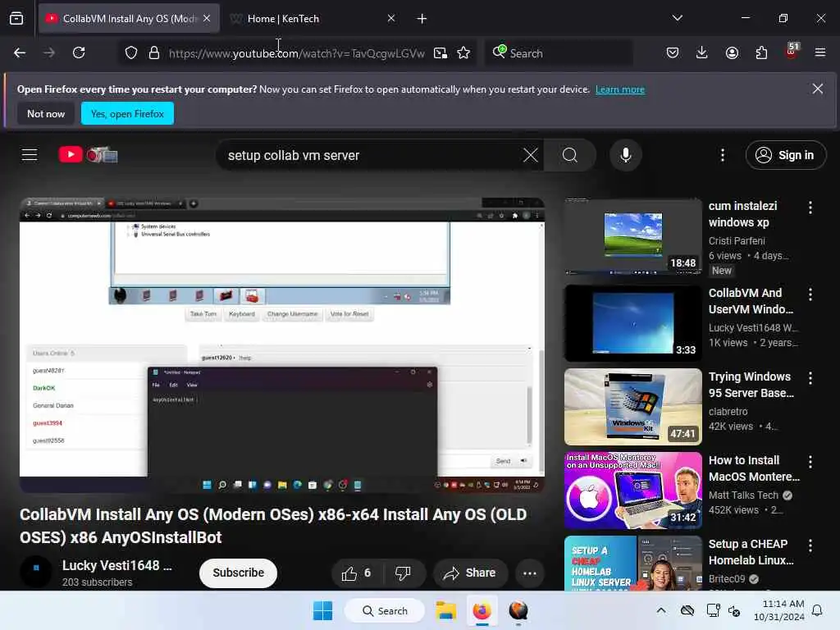The width and height of the screenshot is (840, 630).
Task: Open more actions ellipsis under video
Action: 530,573
